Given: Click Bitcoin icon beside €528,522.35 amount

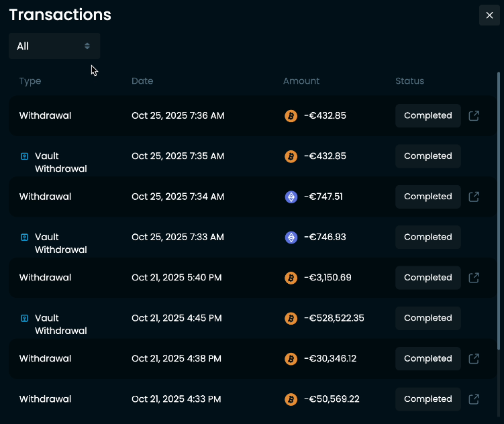Looking at the screenshot, I should point(291,318).
